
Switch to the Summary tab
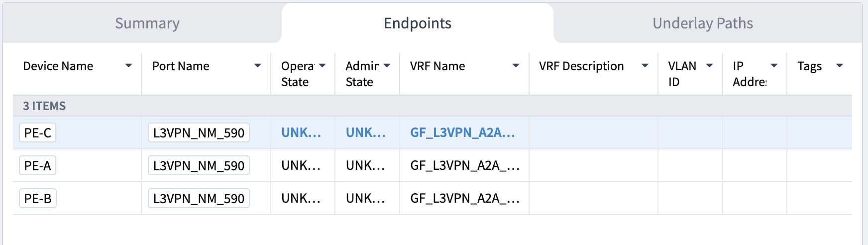[147, 23]
